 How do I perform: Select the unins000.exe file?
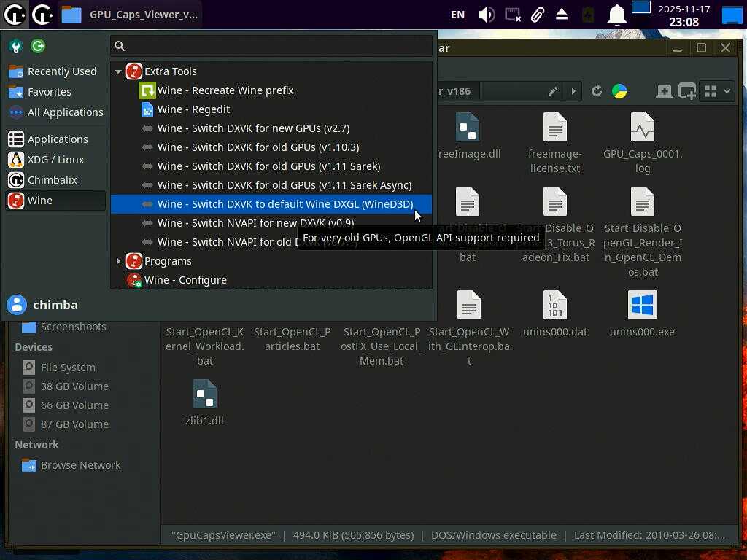point(642,314)
